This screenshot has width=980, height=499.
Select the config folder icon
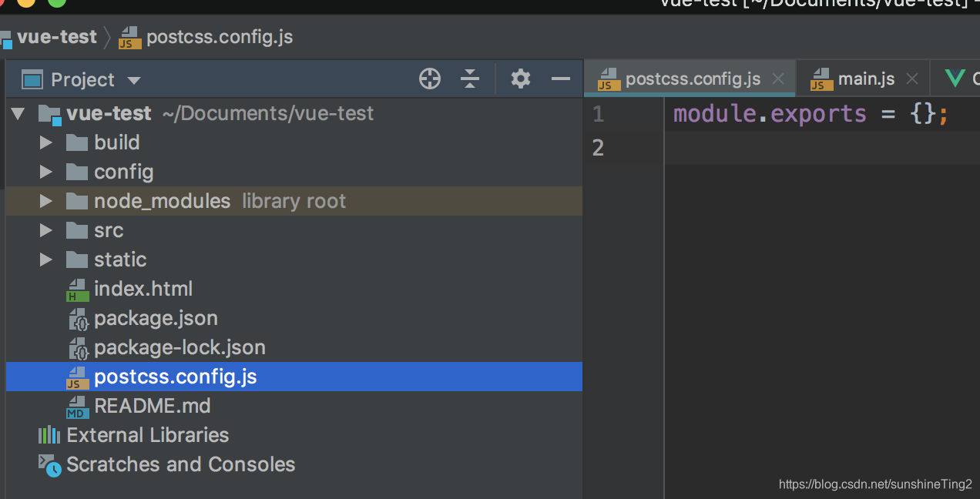tap(77, 172)
